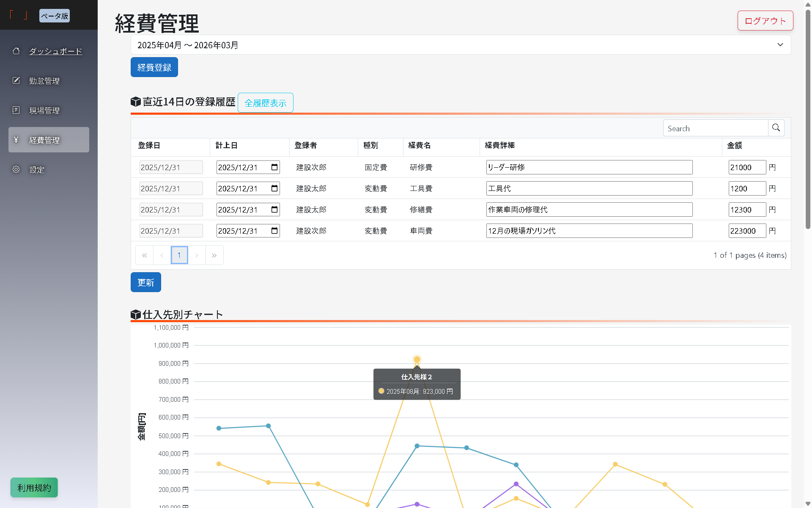Viewport: 812px width, 508px height.
Task: Click the package icon beside 仕入先別チャート
Action: [135, 314]
